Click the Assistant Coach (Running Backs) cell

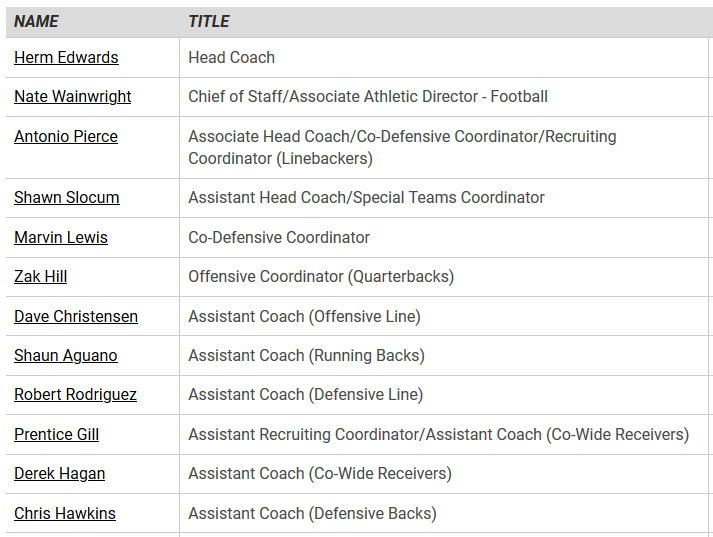click(306, 356)
